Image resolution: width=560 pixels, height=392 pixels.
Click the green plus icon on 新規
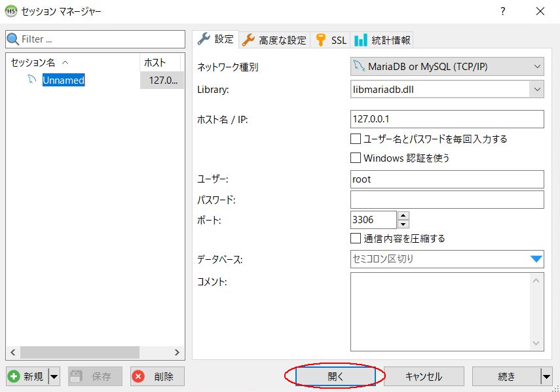tap(14, 376)
